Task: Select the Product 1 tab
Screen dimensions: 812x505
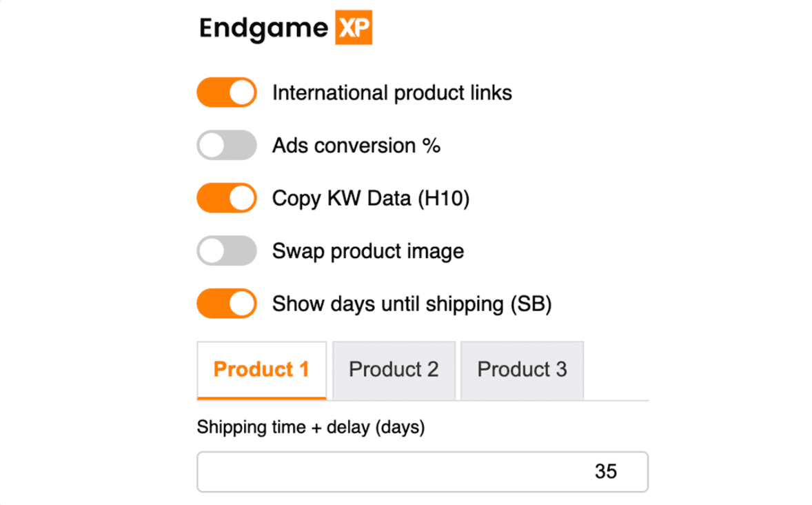Action: 261,370
